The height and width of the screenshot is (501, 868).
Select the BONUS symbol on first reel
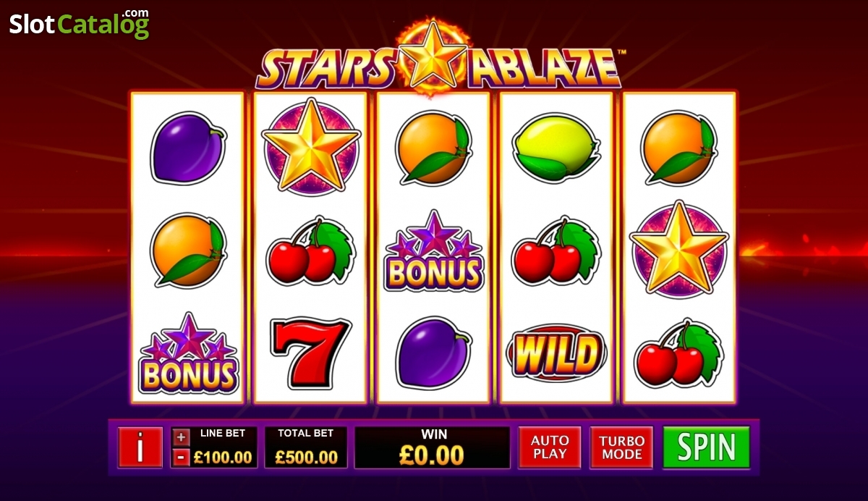(x=188, y=353)
